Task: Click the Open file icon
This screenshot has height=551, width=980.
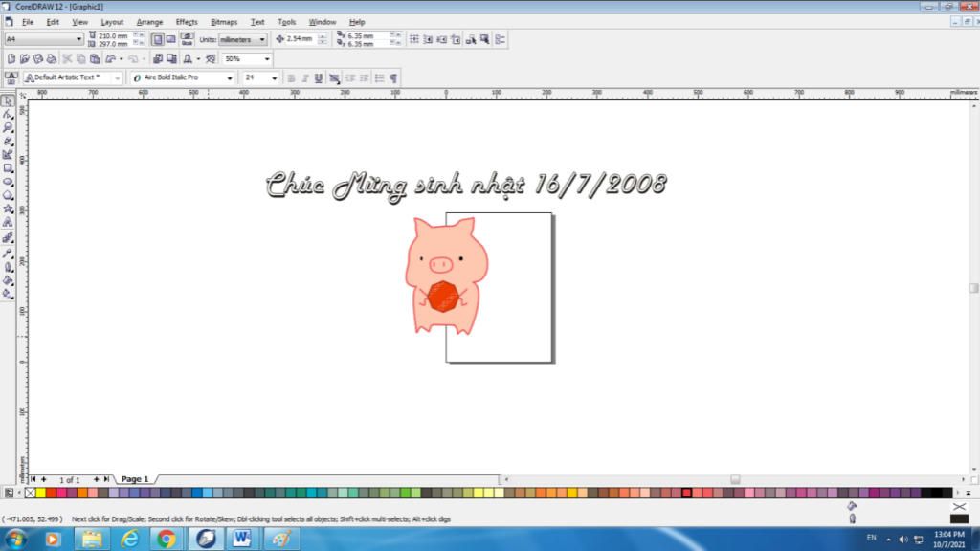Action: pos(24,58)
